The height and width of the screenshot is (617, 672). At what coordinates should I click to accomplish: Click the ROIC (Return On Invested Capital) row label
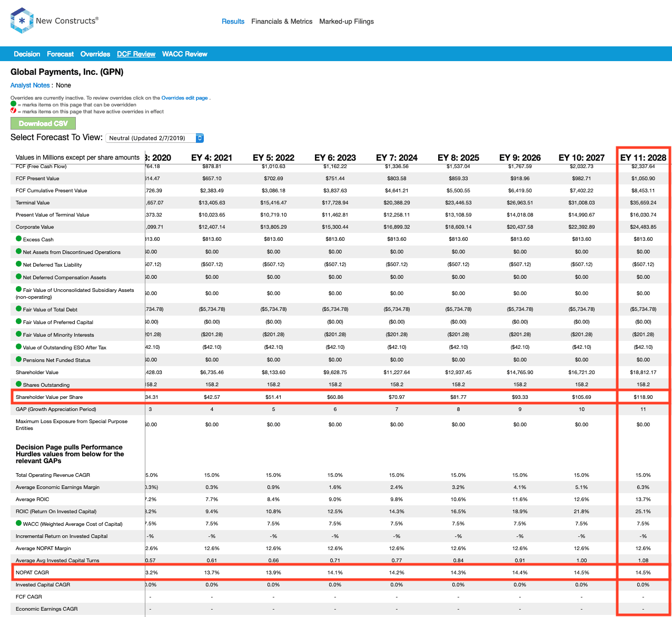tap(56, 511)
